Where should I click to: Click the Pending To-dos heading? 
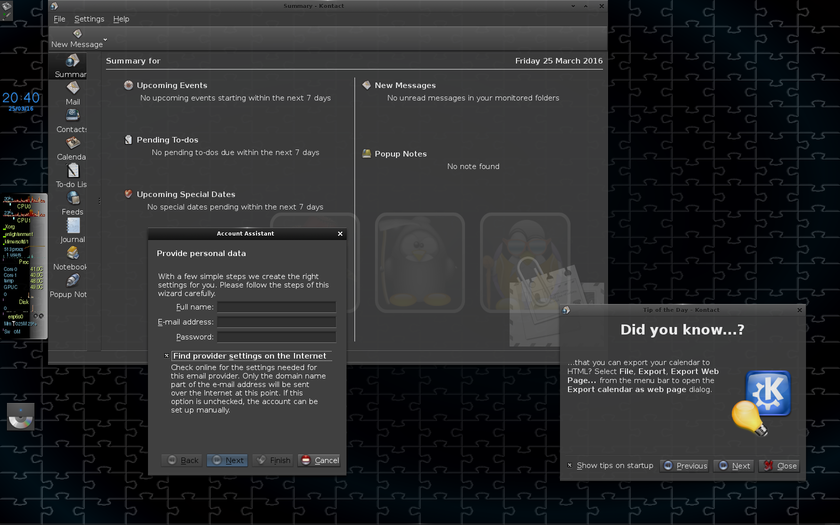pos(167,140)
